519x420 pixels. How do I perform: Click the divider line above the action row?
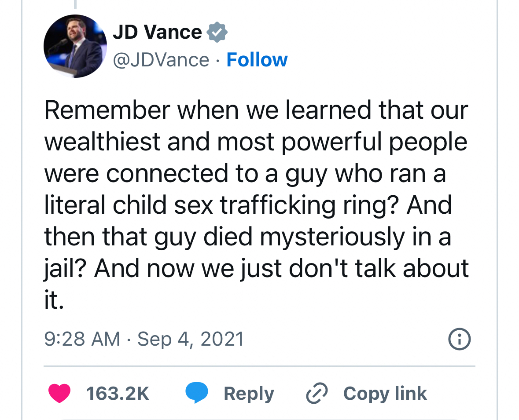[259, 366]
